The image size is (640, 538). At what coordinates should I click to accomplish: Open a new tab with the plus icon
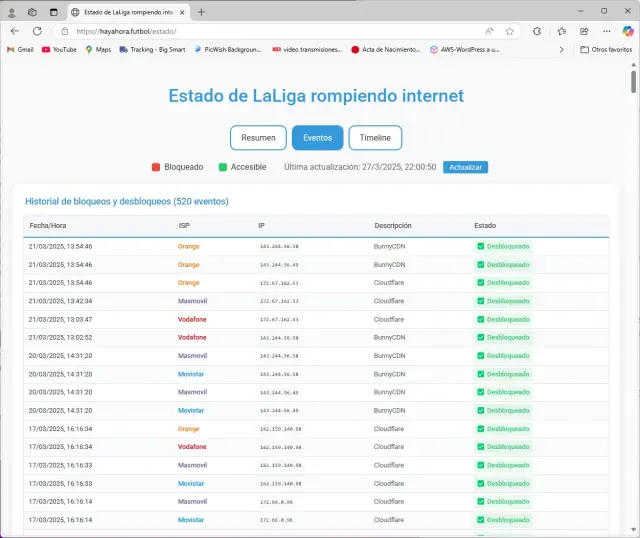pos(201,12)
